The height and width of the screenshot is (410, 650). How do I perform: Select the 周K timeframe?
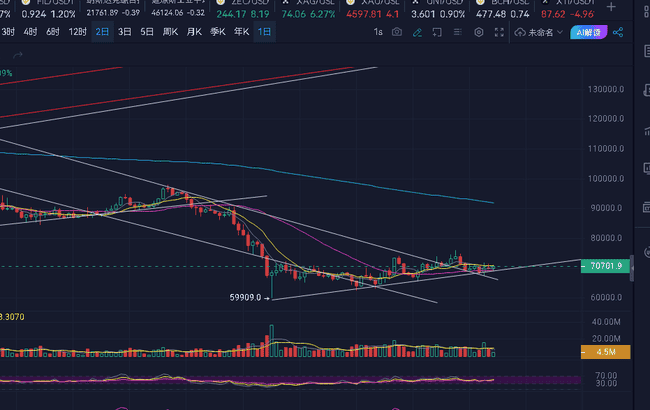169,32
